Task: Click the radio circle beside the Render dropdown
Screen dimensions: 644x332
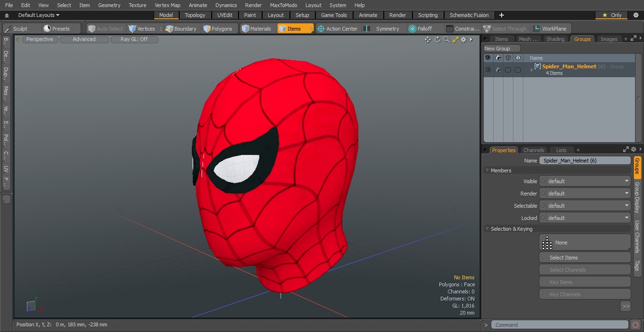Action: [543, 194]
